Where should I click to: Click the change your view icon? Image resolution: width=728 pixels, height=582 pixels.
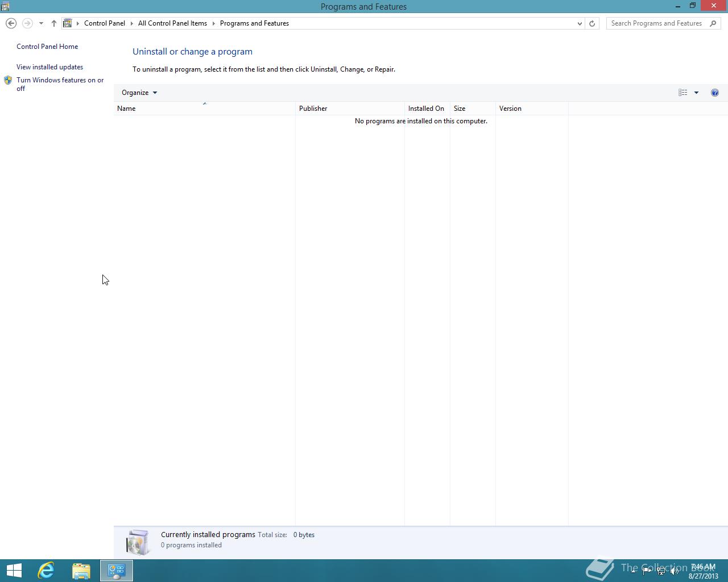682,93
